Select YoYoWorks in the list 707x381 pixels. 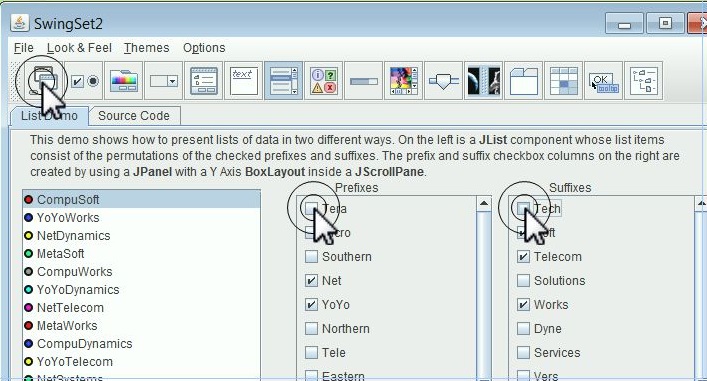142,217
